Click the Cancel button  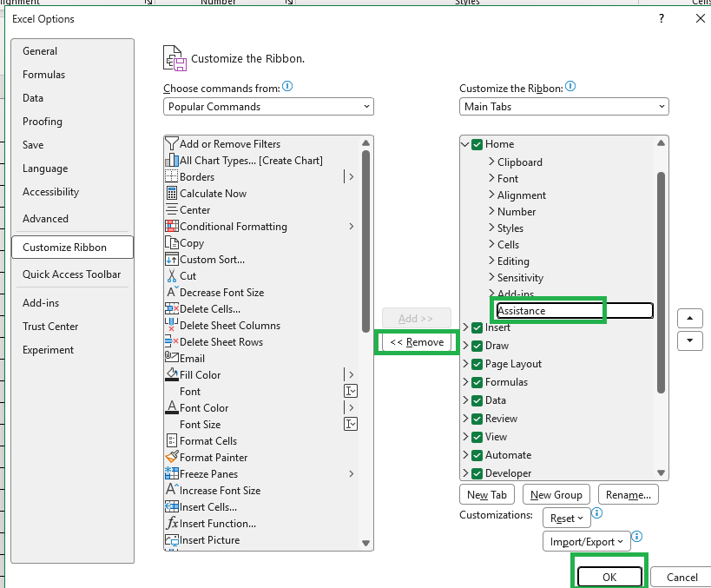[x=681, y=577]
